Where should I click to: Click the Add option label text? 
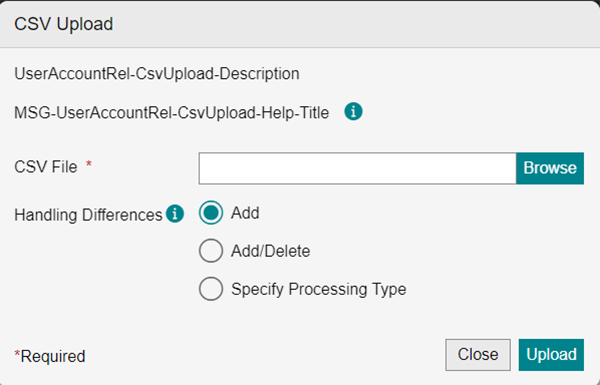[x=245, y=213]
